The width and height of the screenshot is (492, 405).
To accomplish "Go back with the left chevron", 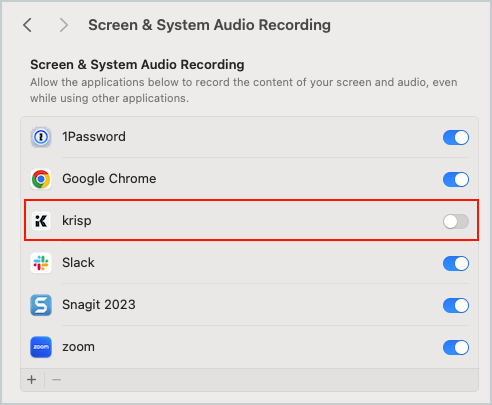I will click(x=28, y=25).
